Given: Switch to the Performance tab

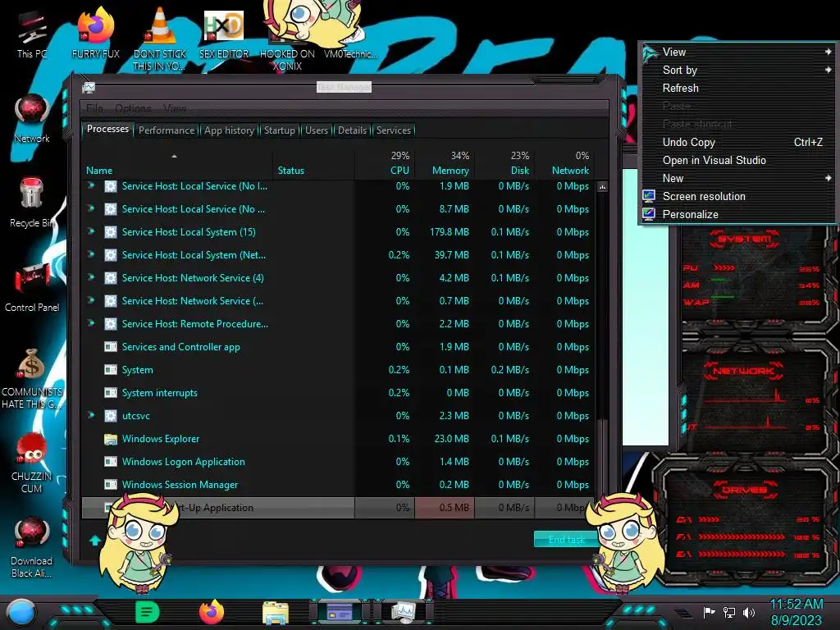Looking at the screenshot, I should coord(167,130).
